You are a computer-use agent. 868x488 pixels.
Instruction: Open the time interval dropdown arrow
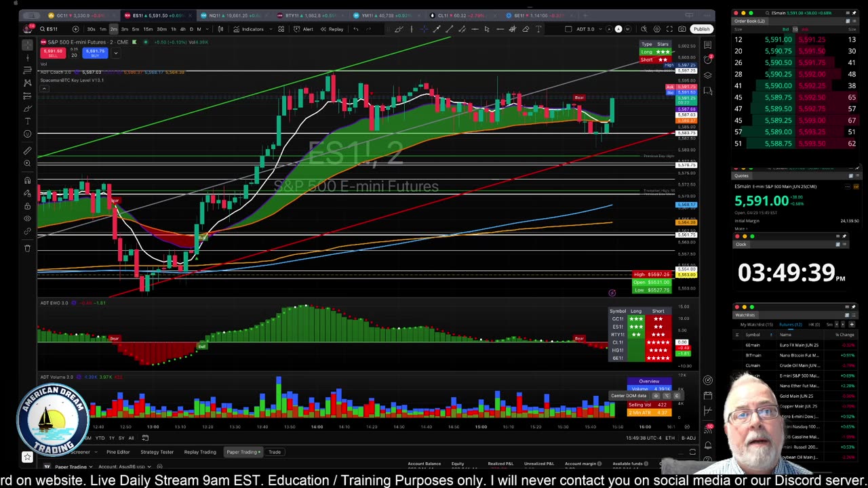point(208,29)
